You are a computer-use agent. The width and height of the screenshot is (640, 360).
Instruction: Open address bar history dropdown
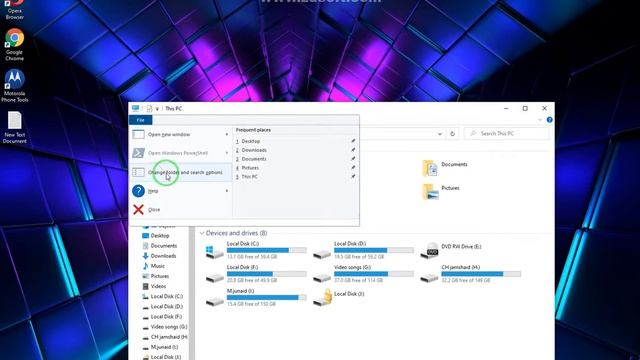click(x=440, y=134)
